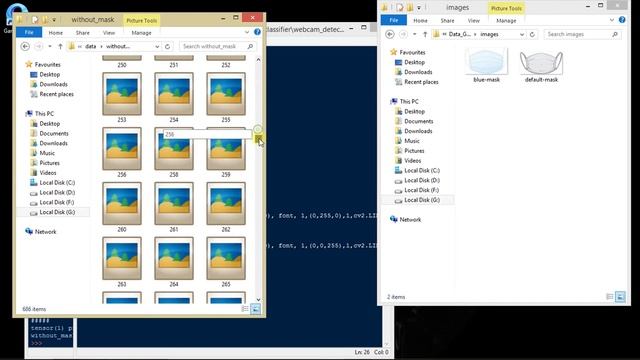
Task: Select This PC in without_mask window
Action: pos(44,113)
